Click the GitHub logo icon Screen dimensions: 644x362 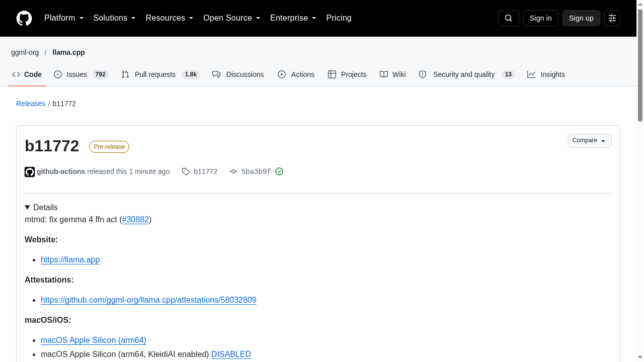(24, 18)
